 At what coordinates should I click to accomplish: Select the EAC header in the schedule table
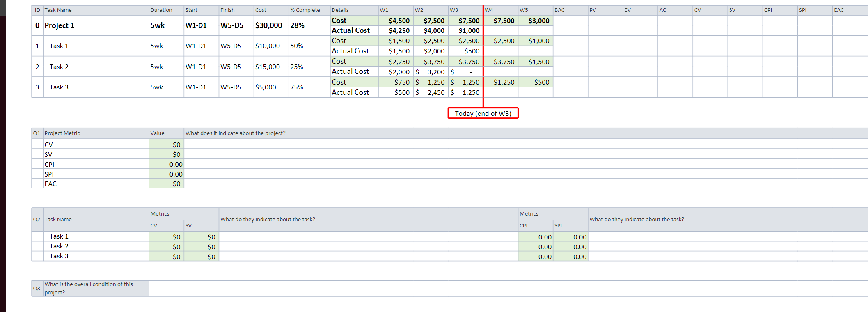850,10
